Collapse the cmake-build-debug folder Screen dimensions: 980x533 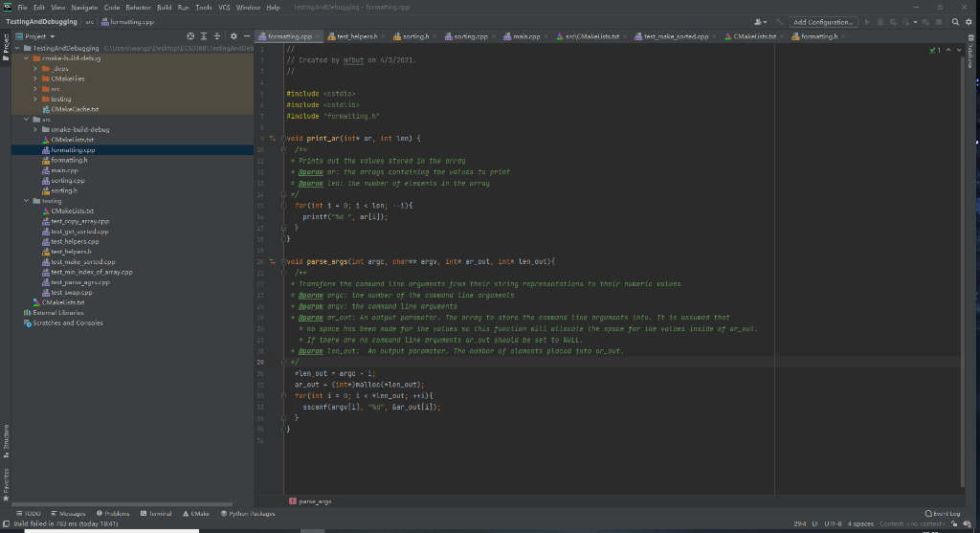(26, 57)
